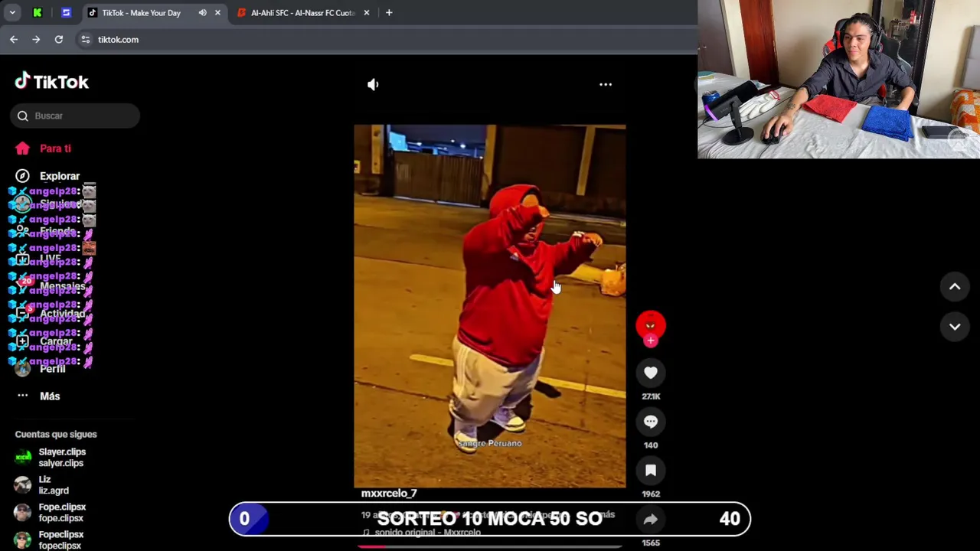
Task: Open mxxrcelo_7 username link
Action: (x=389, y=494)
